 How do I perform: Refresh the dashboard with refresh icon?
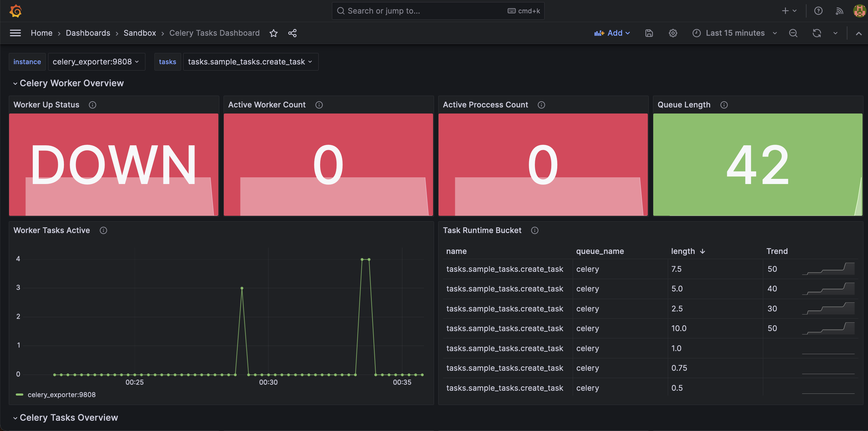817,33
